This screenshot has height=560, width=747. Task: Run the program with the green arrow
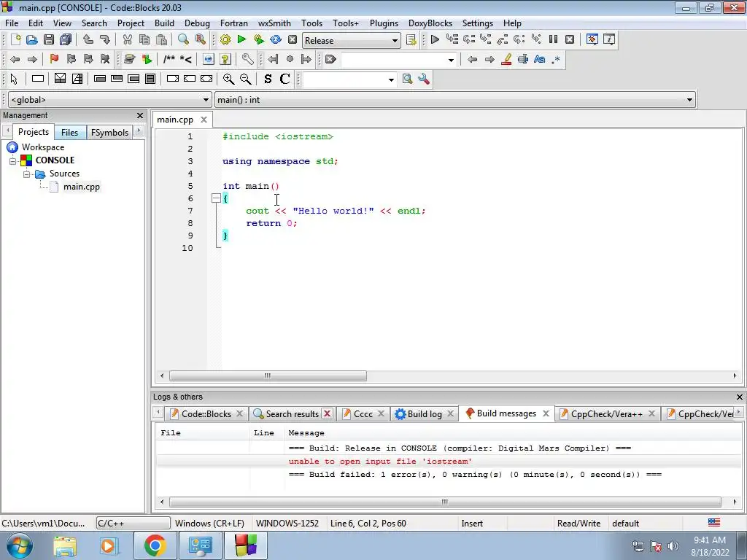pos(241,39)
